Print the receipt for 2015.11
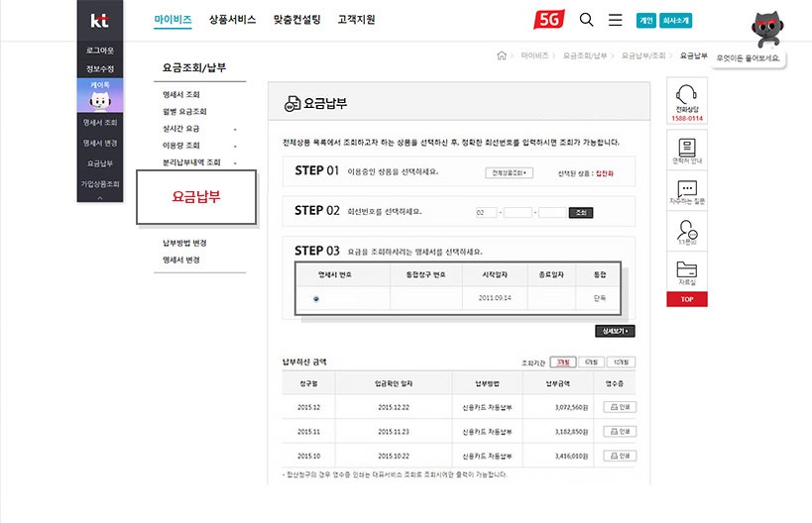The image size is (812, 523). [x=620, y=432]
